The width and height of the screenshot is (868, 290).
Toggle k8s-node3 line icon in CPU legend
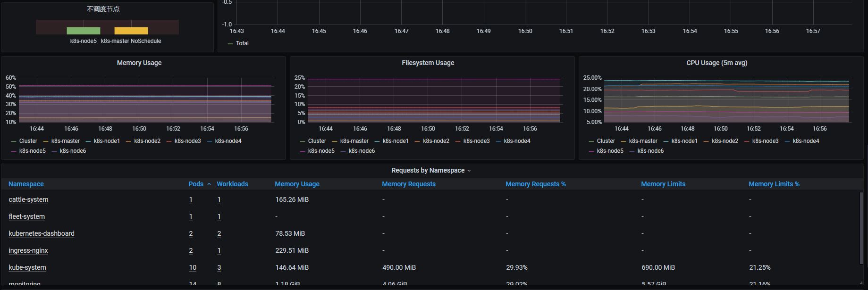tap(747, 141)
